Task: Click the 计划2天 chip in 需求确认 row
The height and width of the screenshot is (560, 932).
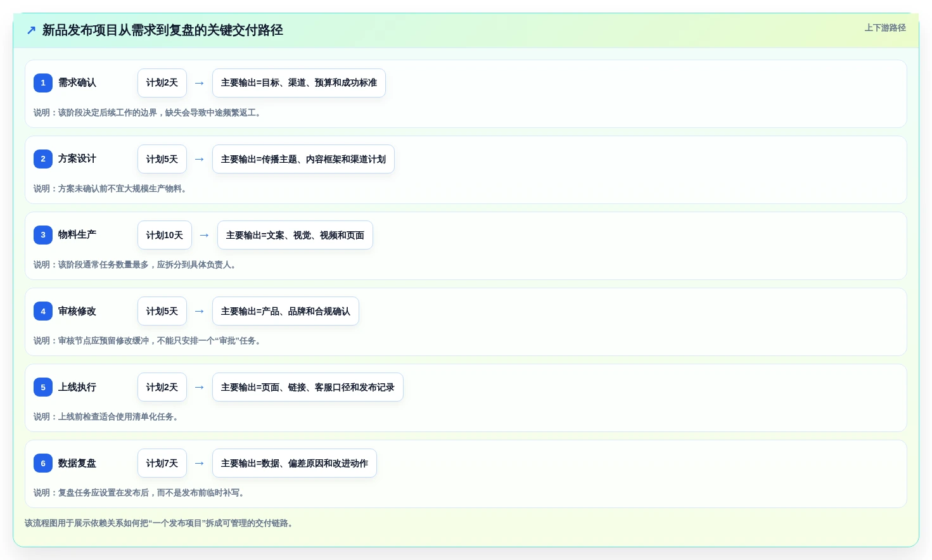Action: (162, 83)
